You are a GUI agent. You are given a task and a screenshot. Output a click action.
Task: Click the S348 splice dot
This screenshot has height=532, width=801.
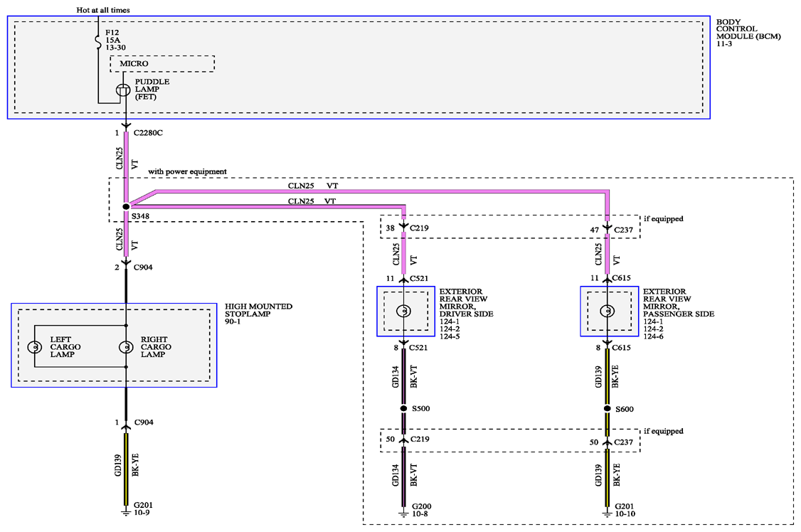coord(126,207)
